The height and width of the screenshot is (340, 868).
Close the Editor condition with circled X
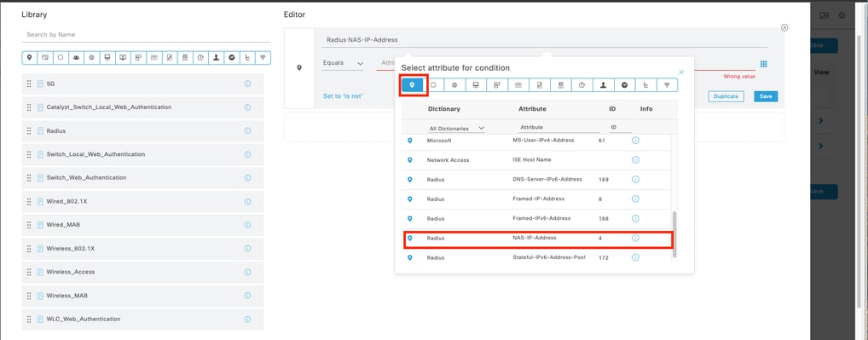point(784,27)
